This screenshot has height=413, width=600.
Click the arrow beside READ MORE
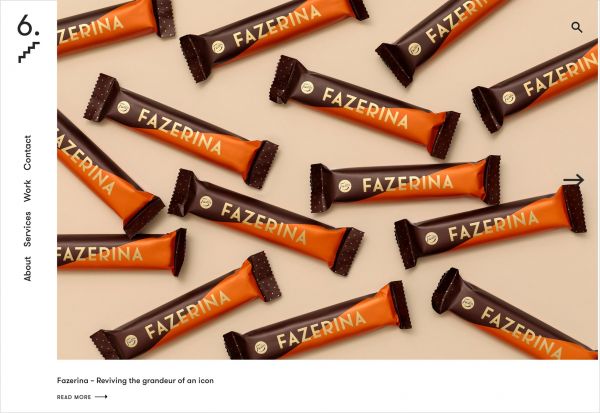tap(101, 397)
